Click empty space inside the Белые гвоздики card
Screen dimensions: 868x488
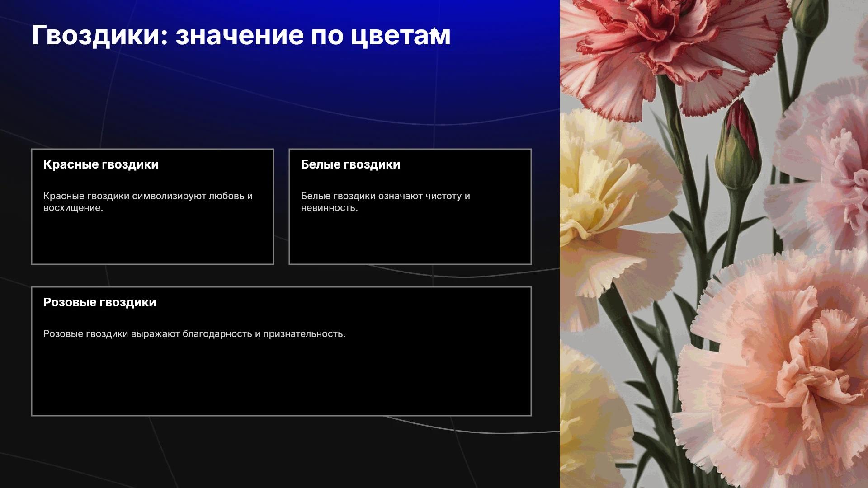[410, 239]
